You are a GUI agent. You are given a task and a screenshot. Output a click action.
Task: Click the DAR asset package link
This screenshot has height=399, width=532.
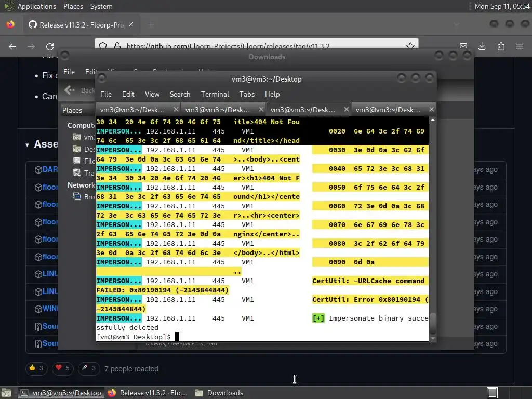click(x=50, y=169)
